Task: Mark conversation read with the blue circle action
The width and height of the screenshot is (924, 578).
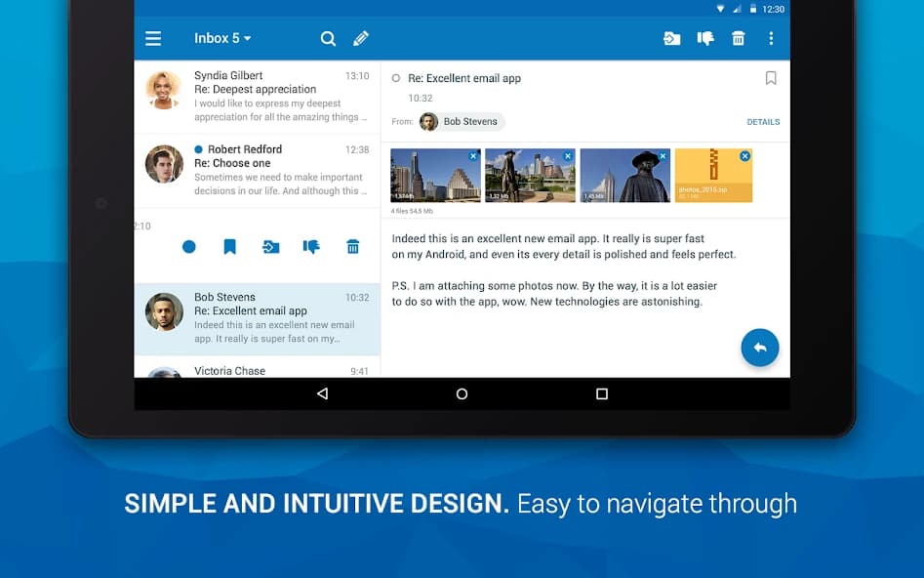Action: click(x=188, y=247)
